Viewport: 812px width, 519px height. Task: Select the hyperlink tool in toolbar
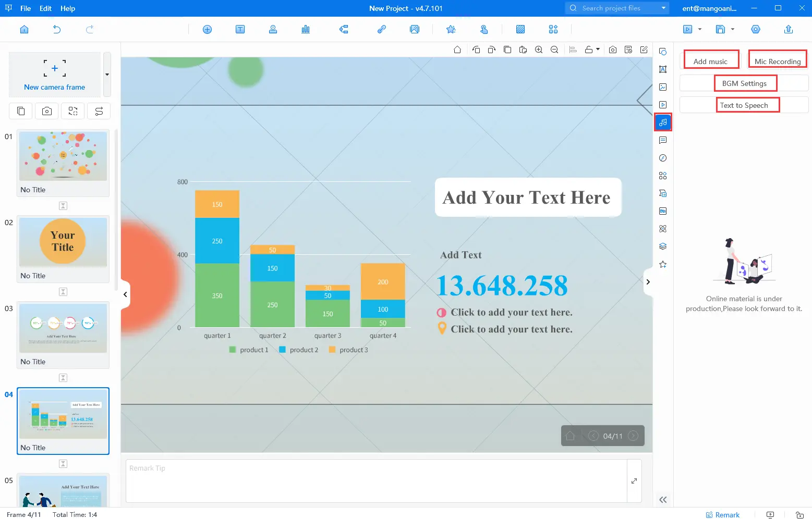click(x=382, y=30)
